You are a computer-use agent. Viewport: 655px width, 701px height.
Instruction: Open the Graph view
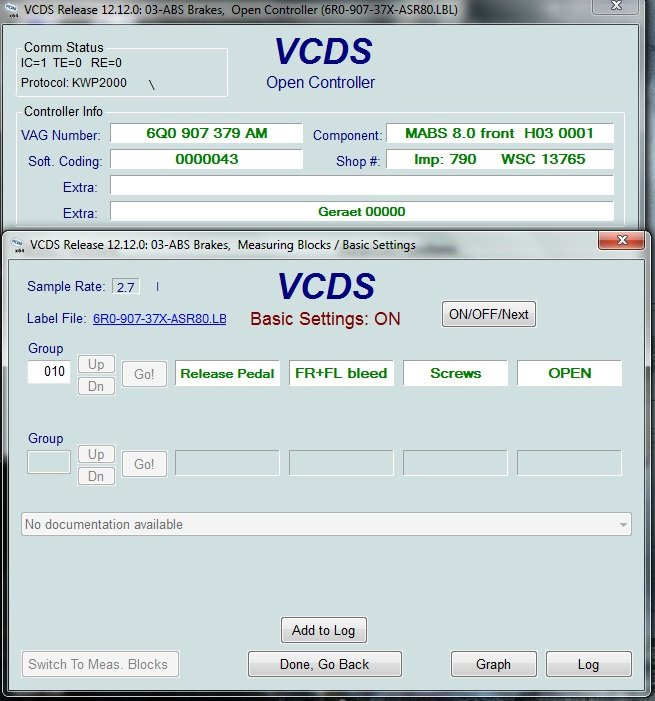click(x=494, y=664)
